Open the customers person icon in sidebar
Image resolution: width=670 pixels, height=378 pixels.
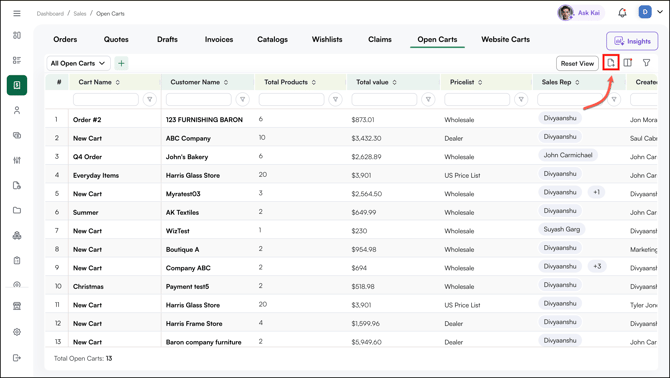17,110
